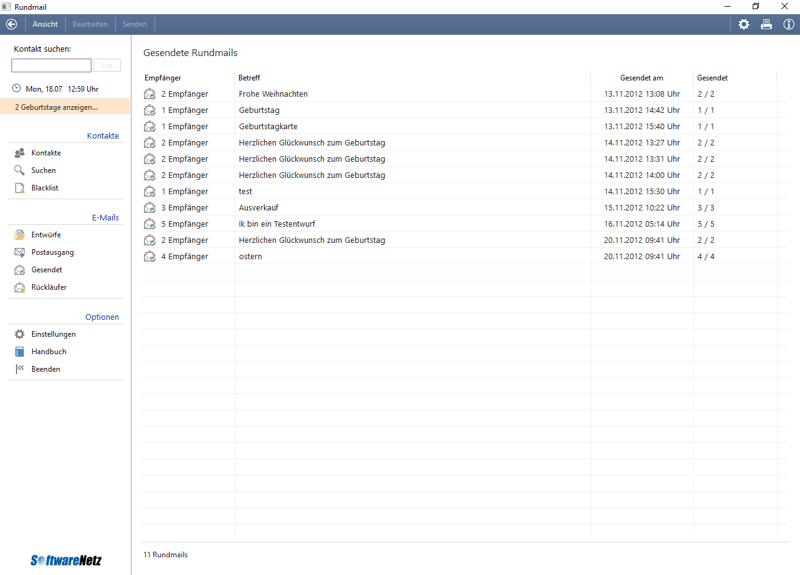
Task: Select the 'ostern' mail row
Action: tap(250, 257)
